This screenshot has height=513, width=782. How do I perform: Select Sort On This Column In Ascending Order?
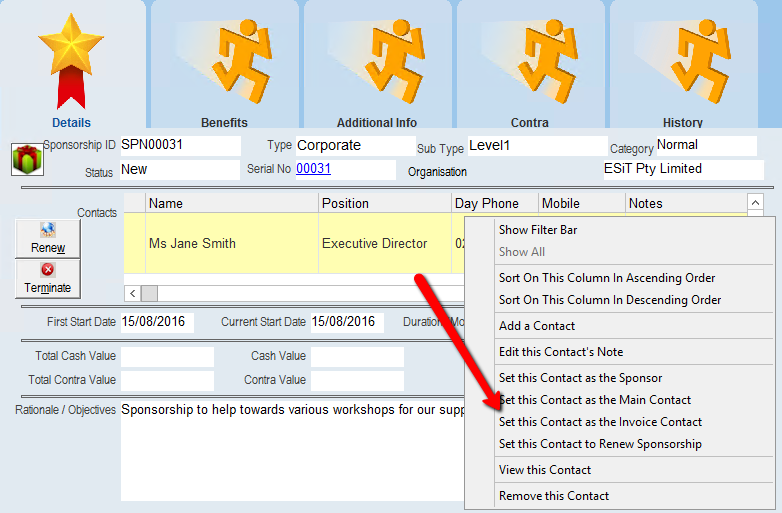tap(607, 278)
